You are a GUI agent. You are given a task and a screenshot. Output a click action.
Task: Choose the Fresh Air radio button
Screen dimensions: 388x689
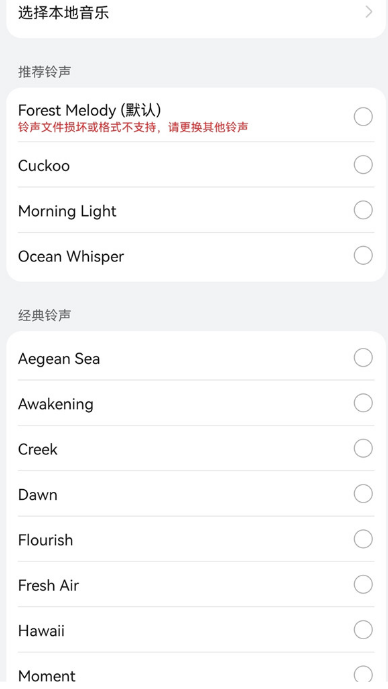tap(363, 584)
